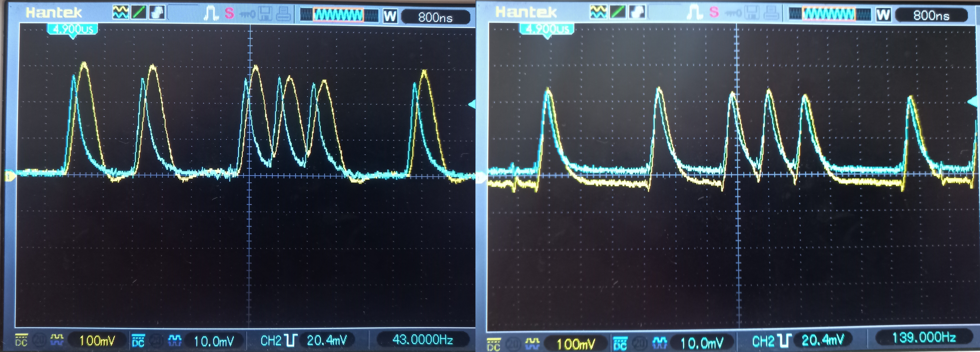Select the 10.0mV CH2 scale on left scope
The image size is (980, 352).
(x=214, y=341)
